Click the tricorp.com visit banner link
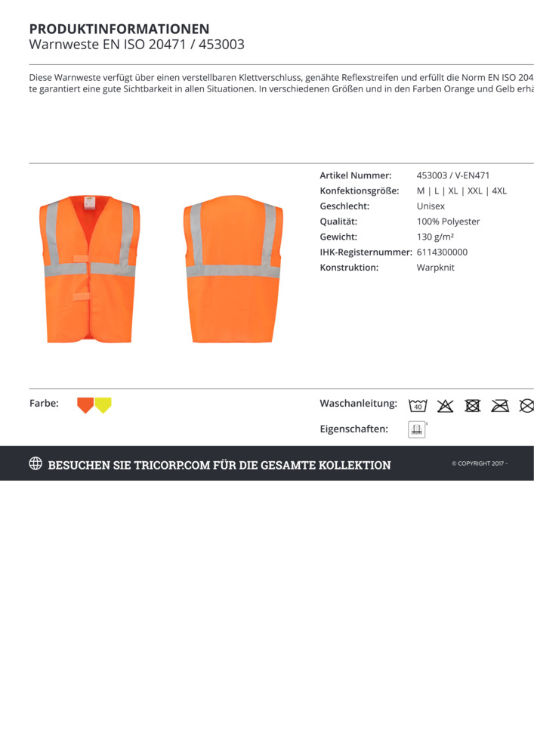 219,465
